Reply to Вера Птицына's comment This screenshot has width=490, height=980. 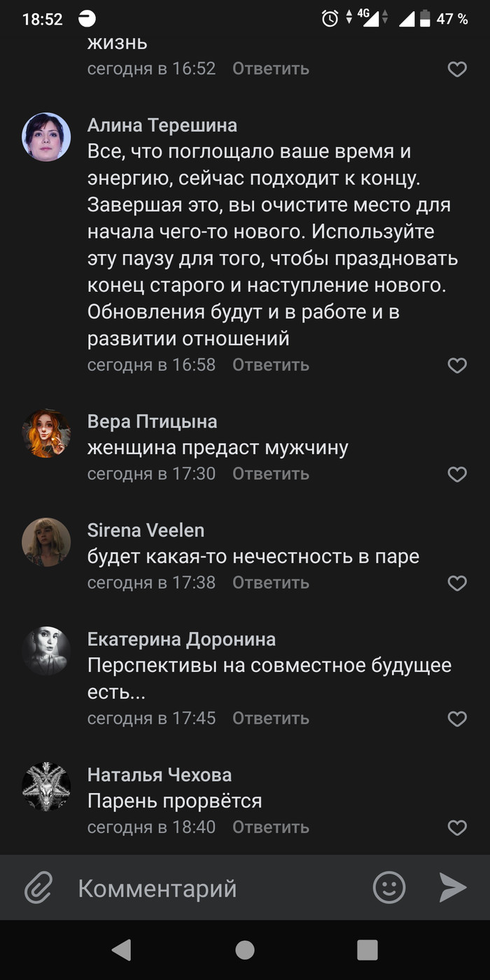tap(271, 474)
